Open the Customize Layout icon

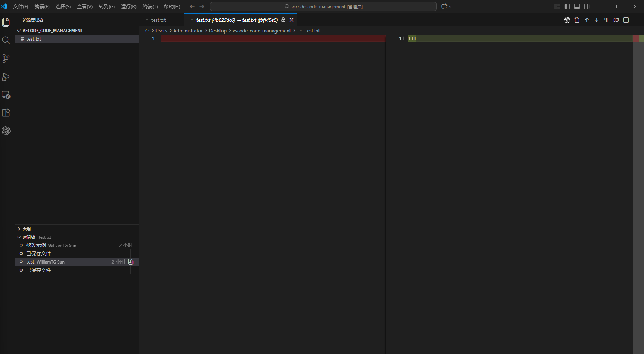(557, 6)
